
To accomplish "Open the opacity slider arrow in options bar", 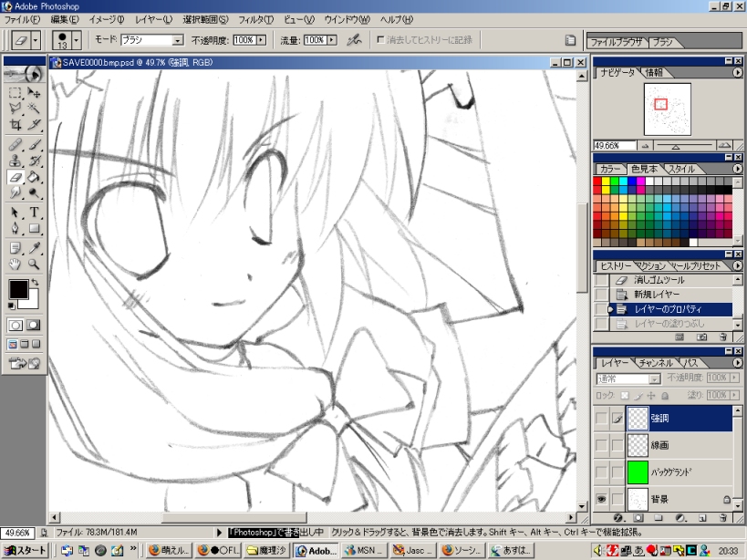I will point(261,40).
